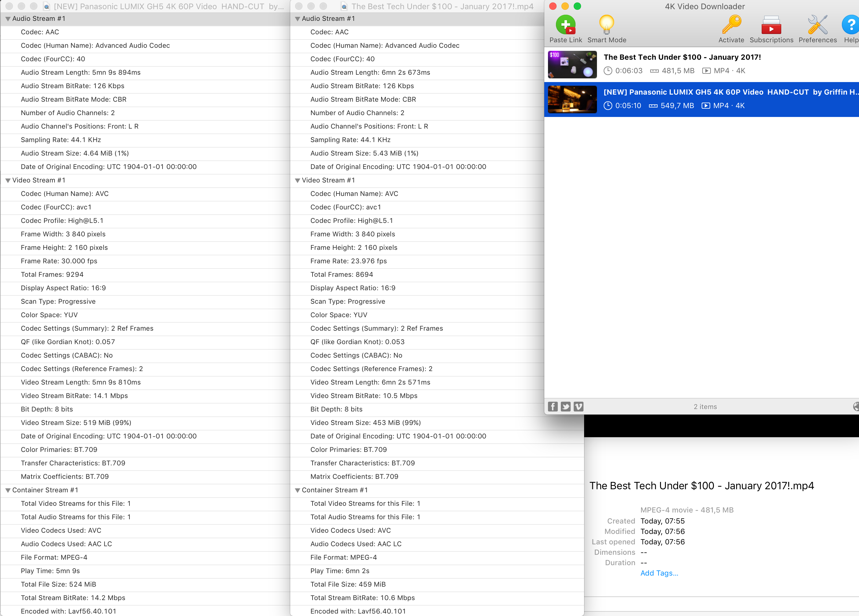Viewport: 859px width, 616px height.
Task: Collapse Audio Stream #1 in Panasonic window
Action: coord(8,19)
